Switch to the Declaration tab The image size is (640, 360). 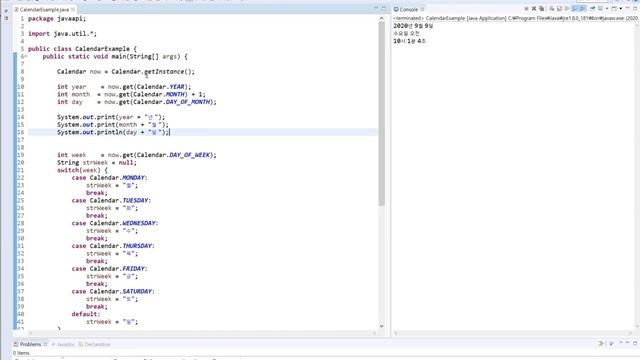pos(95,344)
